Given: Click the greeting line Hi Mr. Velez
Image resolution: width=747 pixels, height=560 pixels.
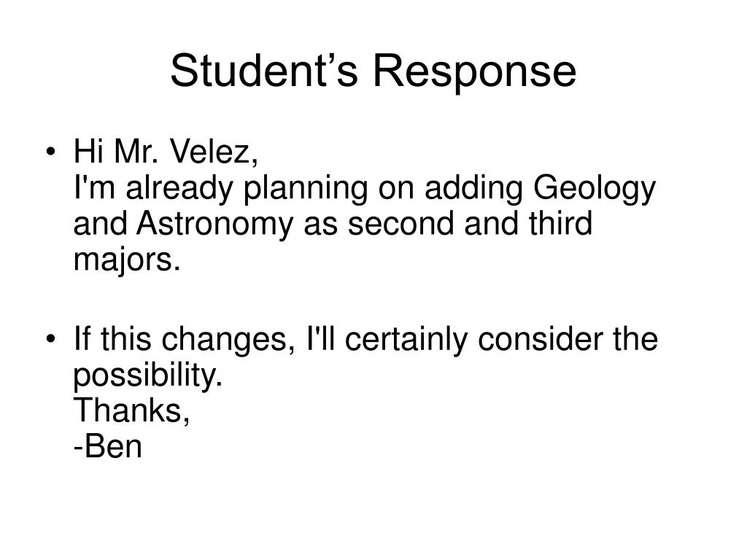Looking at the screenshot, I should pyautogui.click(x=166, y=152).
